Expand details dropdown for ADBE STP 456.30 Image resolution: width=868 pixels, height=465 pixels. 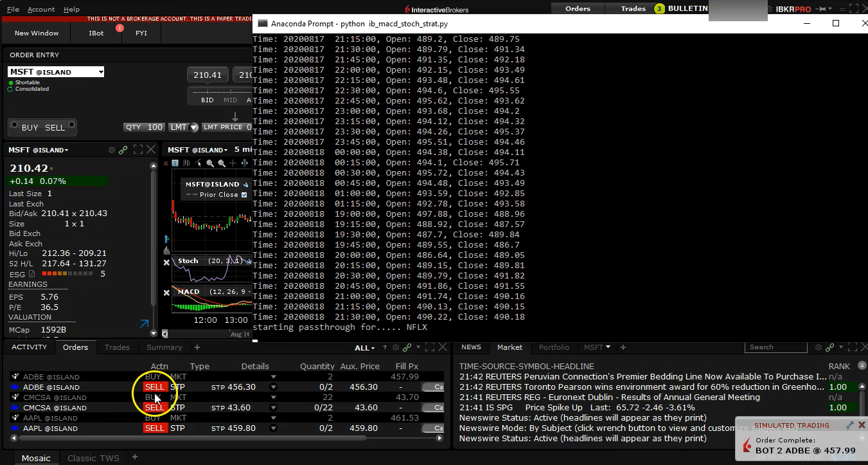pyautogui.click(x=273, y=387)
